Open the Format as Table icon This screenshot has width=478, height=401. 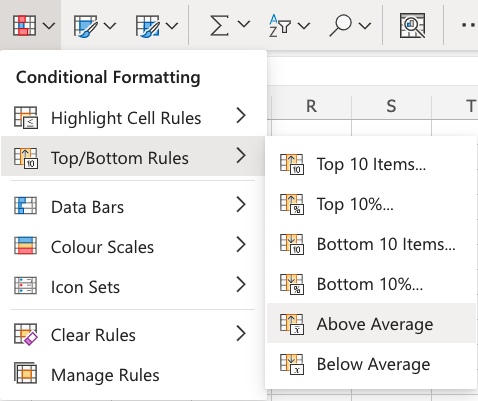(85, 26)
